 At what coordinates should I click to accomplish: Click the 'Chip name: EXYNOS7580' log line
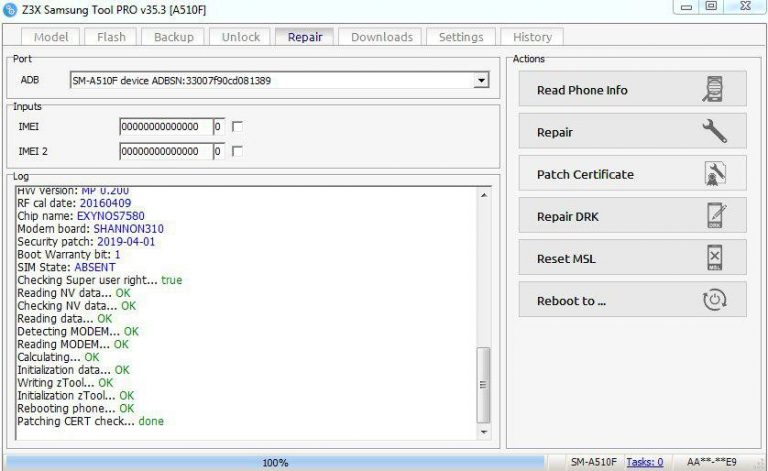click(81, 216)
